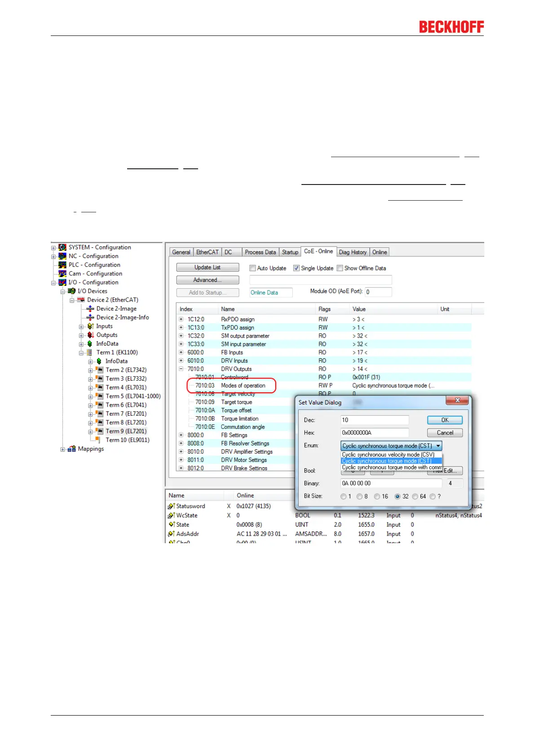Click the Term 7 (EL7201) terminal icon
The image size is (535, 756).
click(x=99, y=414)
